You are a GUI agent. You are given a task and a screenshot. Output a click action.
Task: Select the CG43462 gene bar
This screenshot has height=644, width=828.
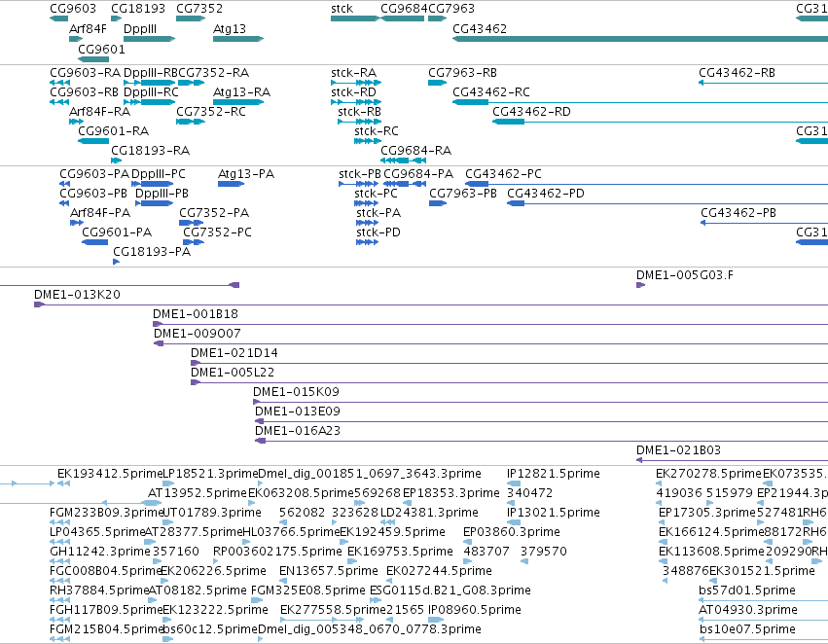pos(640,39)
